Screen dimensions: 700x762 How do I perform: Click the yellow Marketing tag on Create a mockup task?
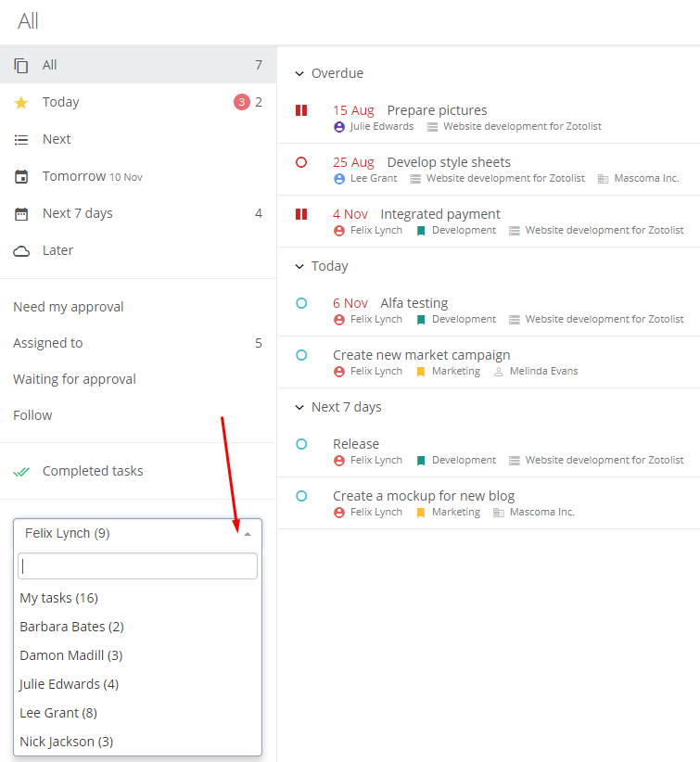421,513
